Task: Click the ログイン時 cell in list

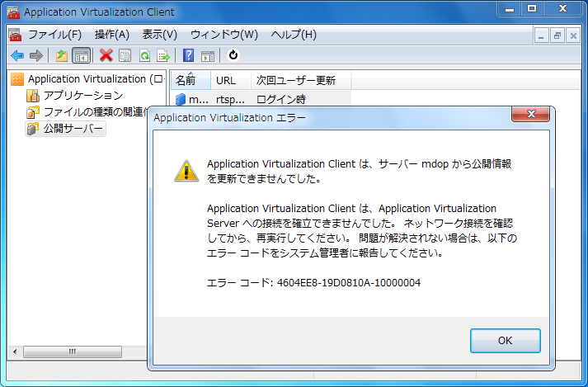Action: click(281, 100)
